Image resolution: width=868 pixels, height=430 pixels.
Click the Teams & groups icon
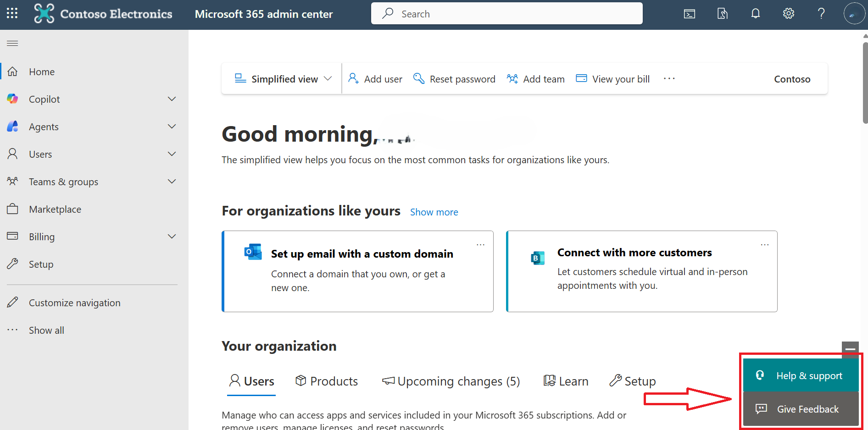click(x=13, y=182)
